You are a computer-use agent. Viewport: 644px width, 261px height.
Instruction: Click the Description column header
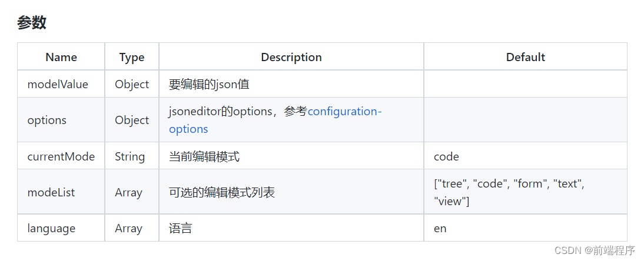(x=291, y=57)
